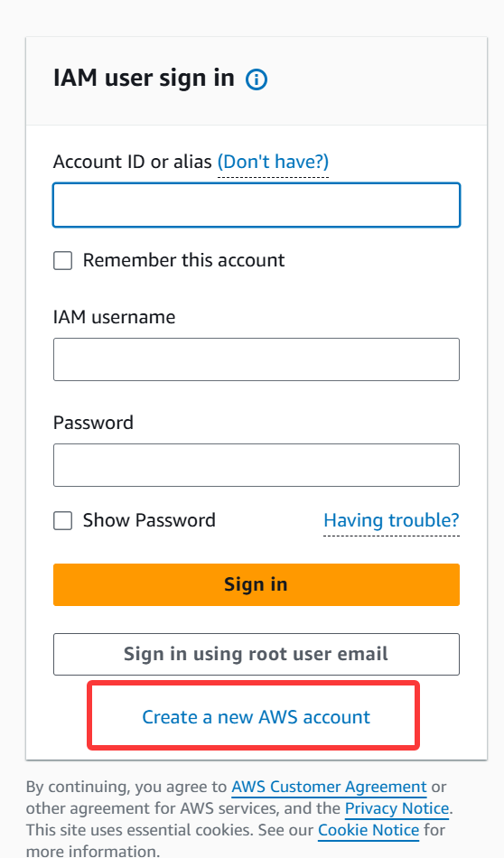View the Cookie Notice link
This screenshot has height=858, width=504.
pyautogui.click(x=369, y=830)
